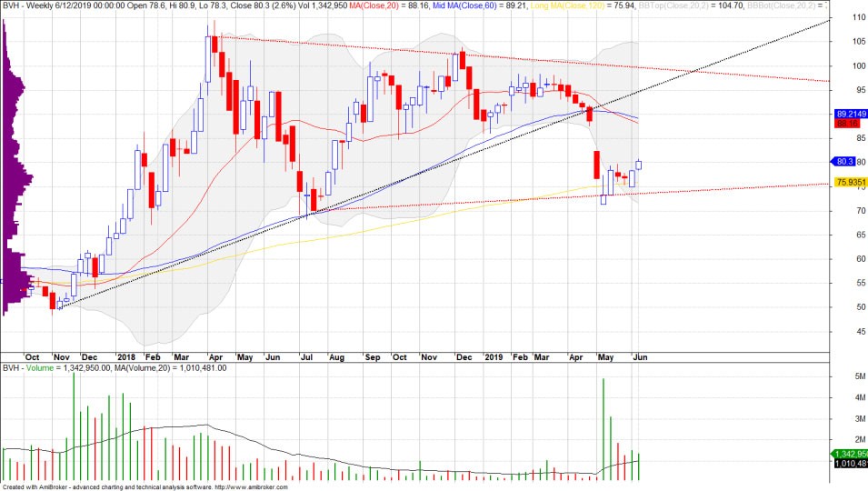Click the green 1,342,950 volume value tag
Image resolution: width=868 pixels, height=491 pixels.
click(x=849, y=454)
